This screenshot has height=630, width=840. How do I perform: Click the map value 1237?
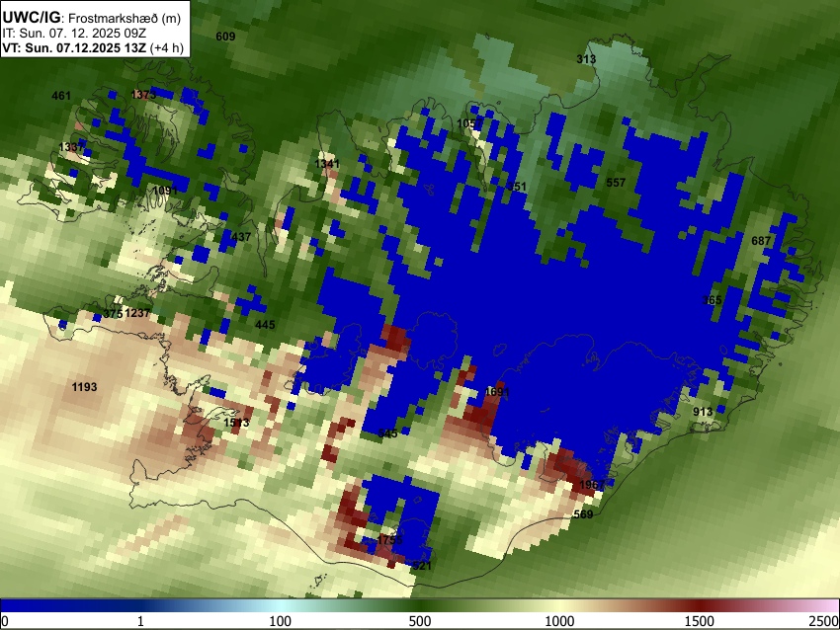click(x=137, y=314)
